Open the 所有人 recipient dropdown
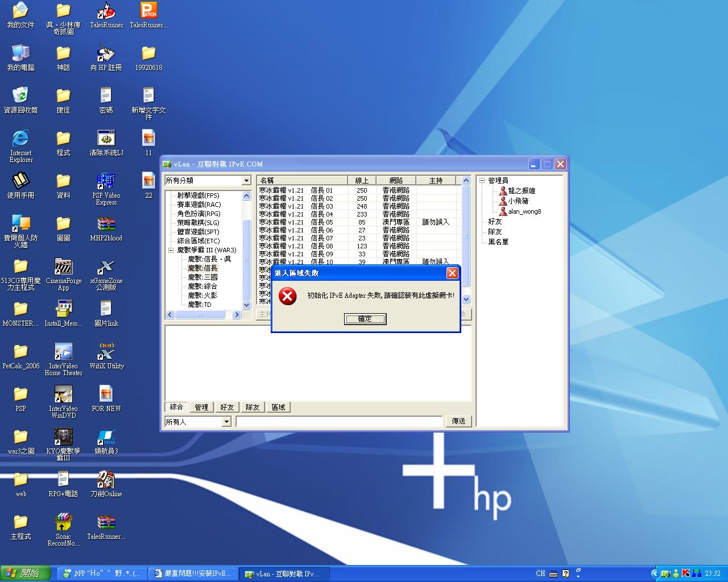 [x=226, y=422]
